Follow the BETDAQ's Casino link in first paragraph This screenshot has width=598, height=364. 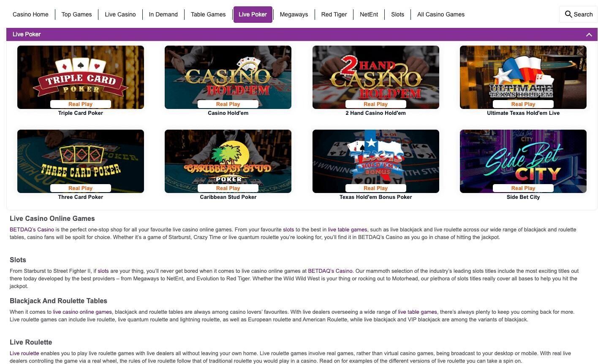pos(32,230)
